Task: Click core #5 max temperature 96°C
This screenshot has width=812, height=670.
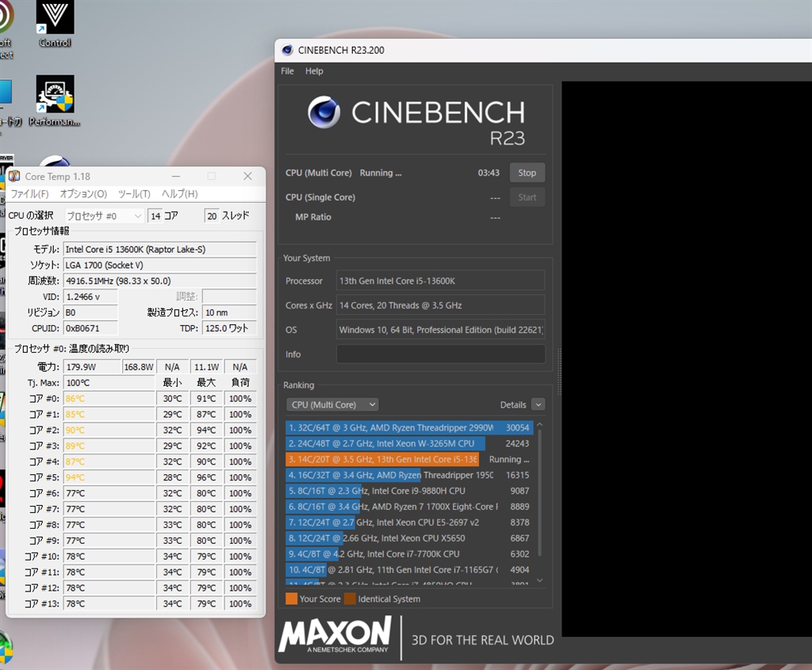Action: (206, 477)
